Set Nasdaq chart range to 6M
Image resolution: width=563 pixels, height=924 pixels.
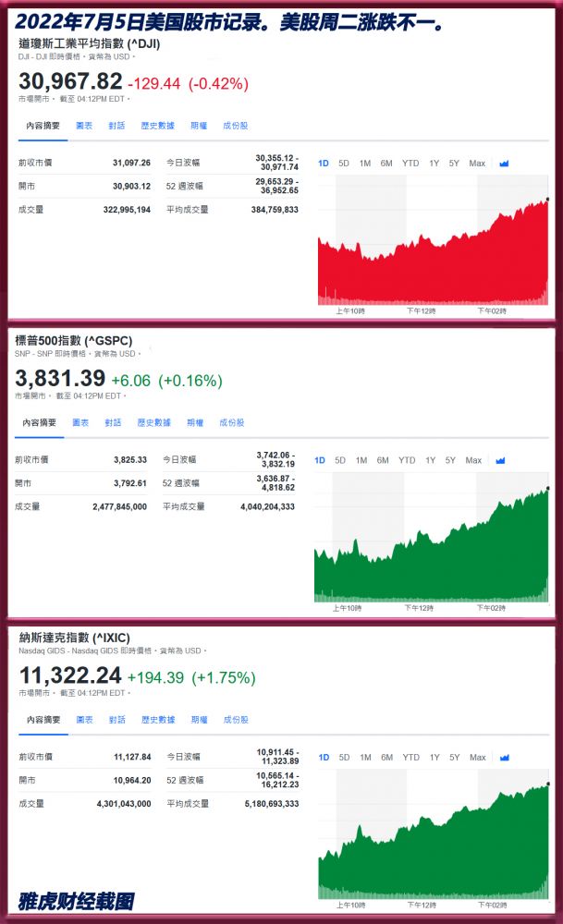[386, 758]
